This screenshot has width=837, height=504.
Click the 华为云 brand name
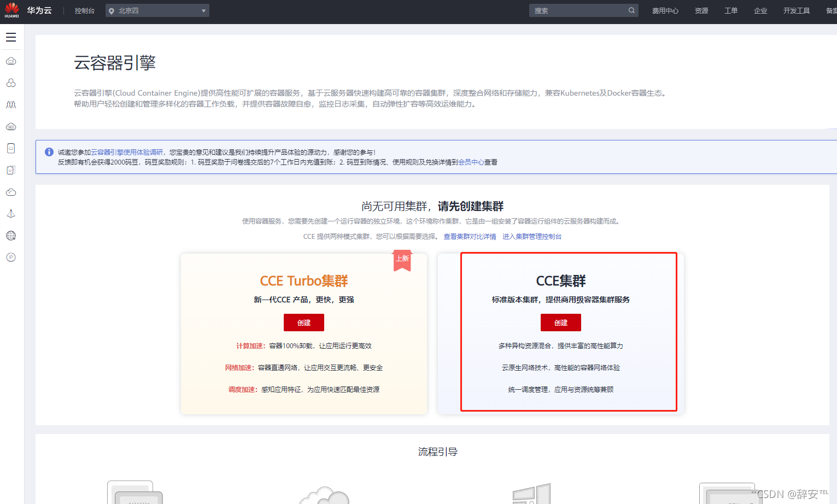39,10
